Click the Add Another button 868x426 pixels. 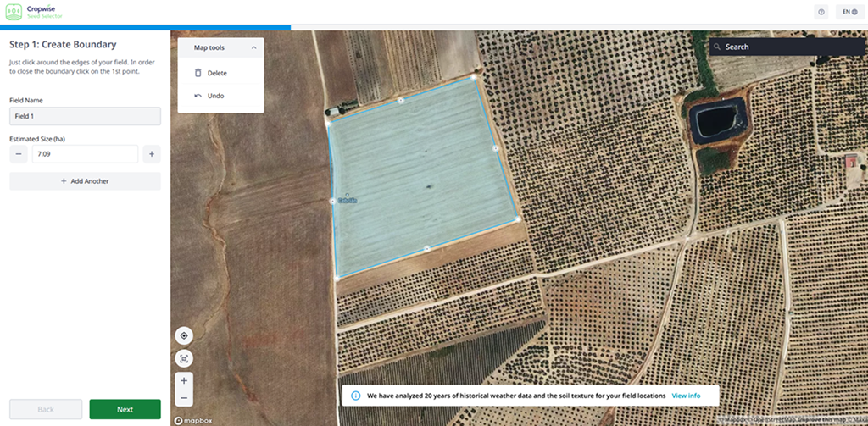[86, 181]
